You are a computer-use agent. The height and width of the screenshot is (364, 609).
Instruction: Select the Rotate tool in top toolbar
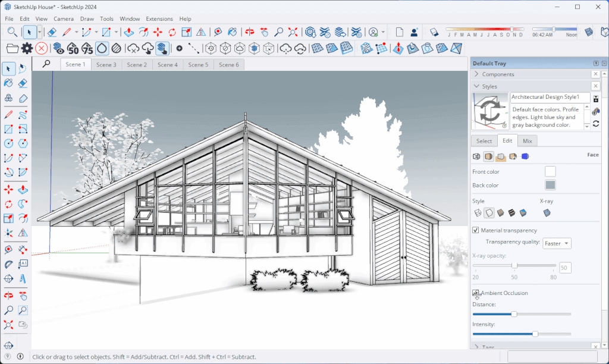tap(172, 32)
